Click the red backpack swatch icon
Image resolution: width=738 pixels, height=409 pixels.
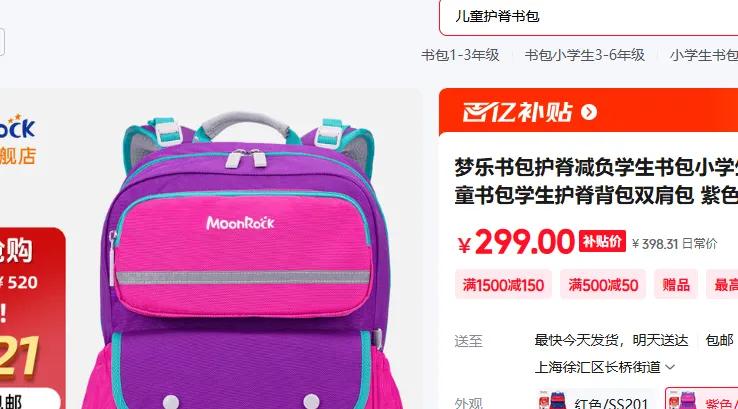coord(552,401)
